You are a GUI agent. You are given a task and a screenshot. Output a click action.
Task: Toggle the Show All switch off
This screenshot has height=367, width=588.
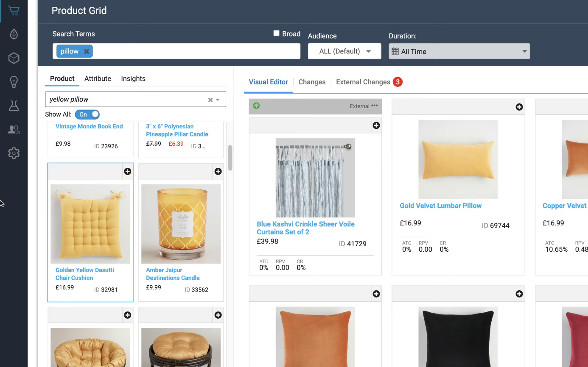87,114
